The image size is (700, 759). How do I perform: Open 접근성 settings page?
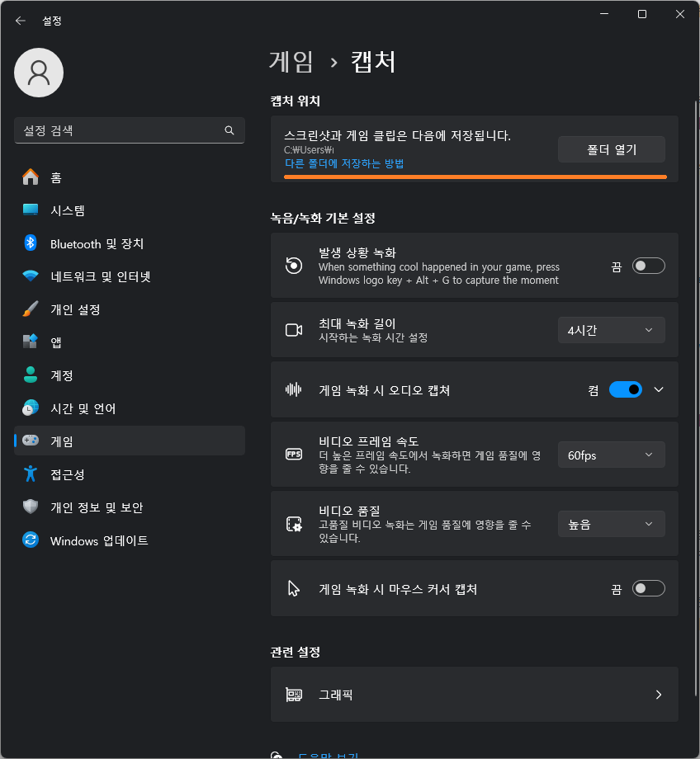130,474
